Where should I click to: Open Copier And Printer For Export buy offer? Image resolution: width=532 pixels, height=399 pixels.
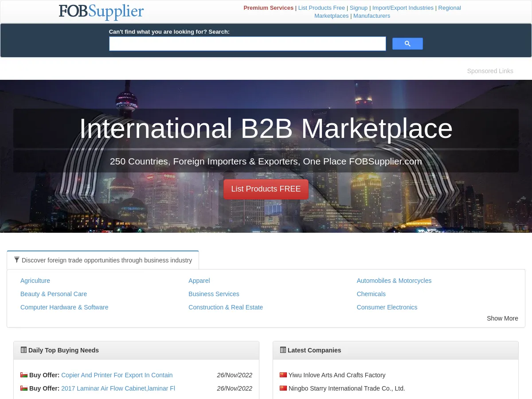pyautogui.click(x=117, y=375)
